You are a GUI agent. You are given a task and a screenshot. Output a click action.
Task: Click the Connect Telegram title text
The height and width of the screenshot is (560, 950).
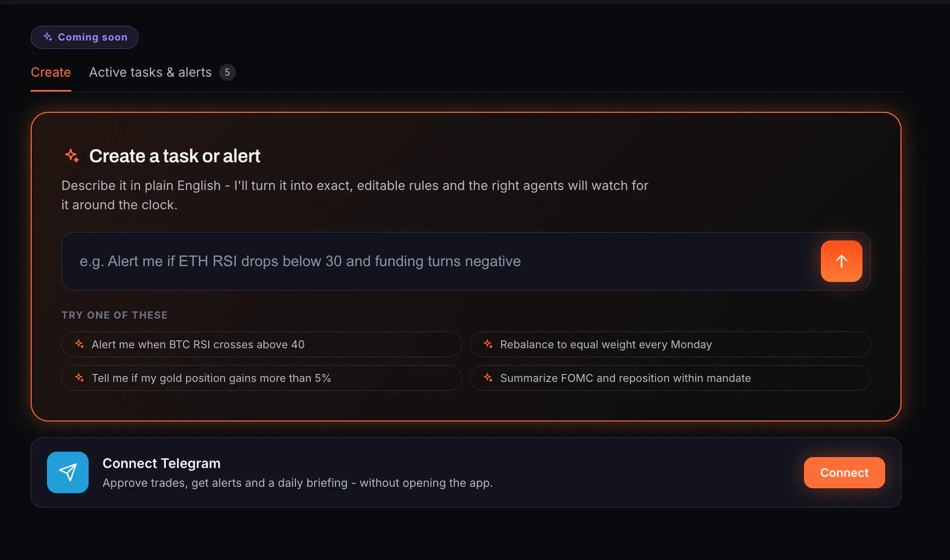pyautogui.click(x=161, y=463)
